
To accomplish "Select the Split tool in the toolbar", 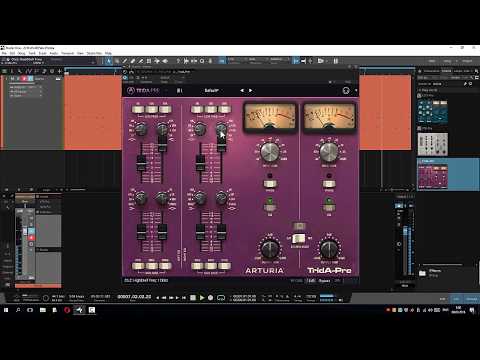I will tap(125, 61).
